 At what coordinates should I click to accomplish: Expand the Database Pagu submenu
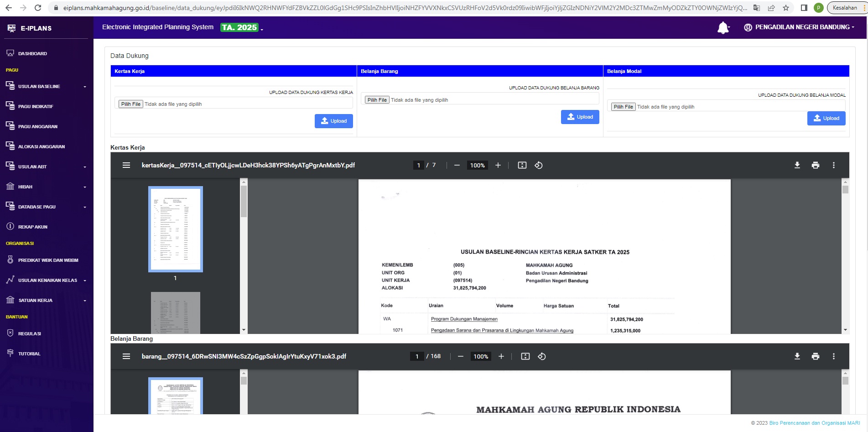[x=46, y=207]
